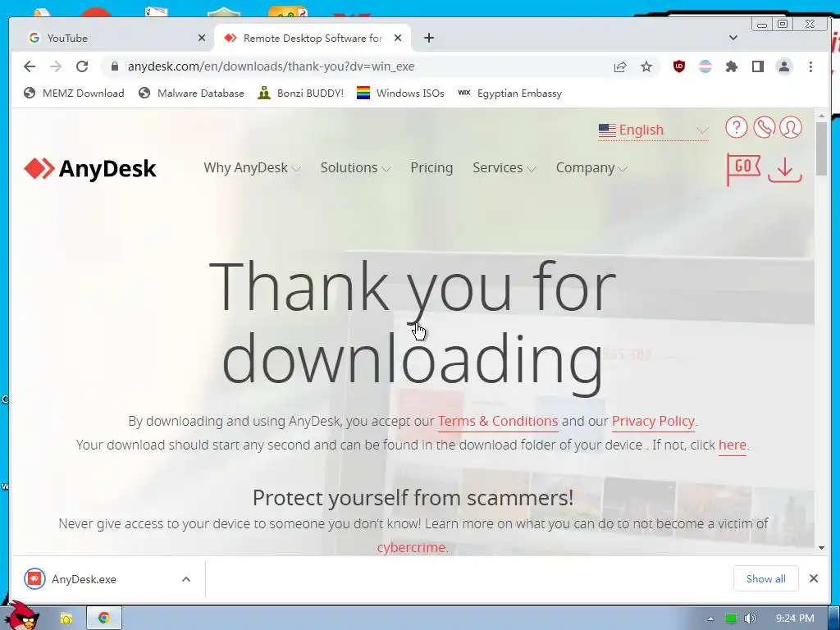This screenshot has height=630, width=840.
Task: Click the address bar URL
Action: [x=271, y=66]
